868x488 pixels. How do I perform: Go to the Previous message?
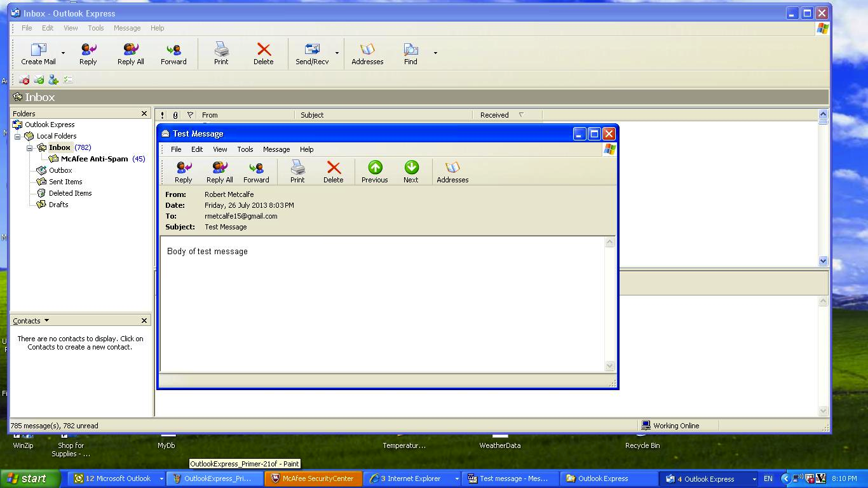(x=375, y=172)
